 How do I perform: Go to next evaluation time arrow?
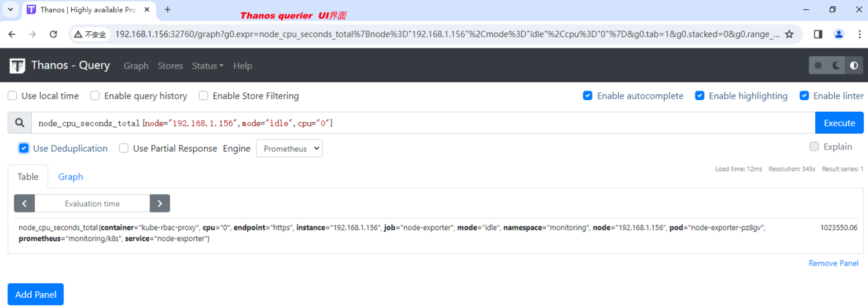(x=160, y=203)
